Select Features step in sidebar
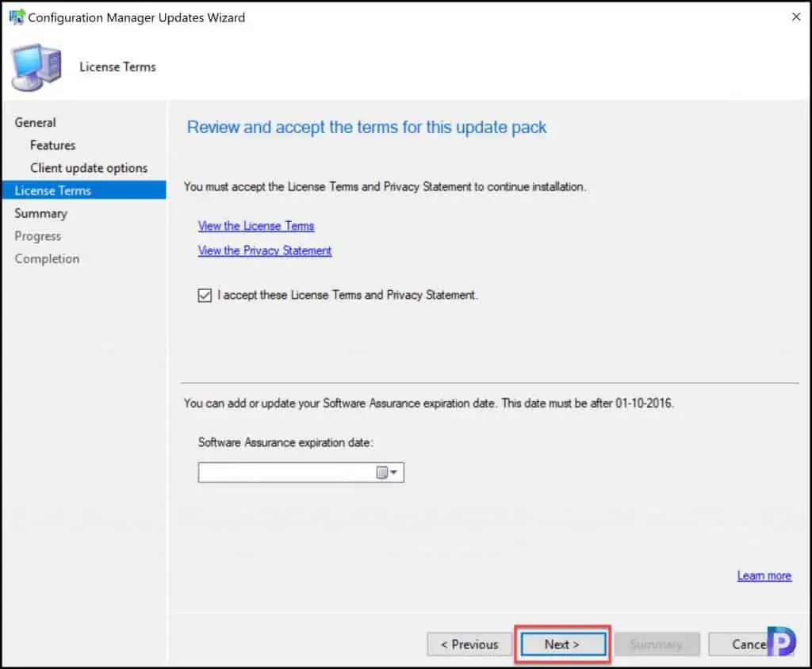Screen dimensions: 812x669 pos(53,146)
